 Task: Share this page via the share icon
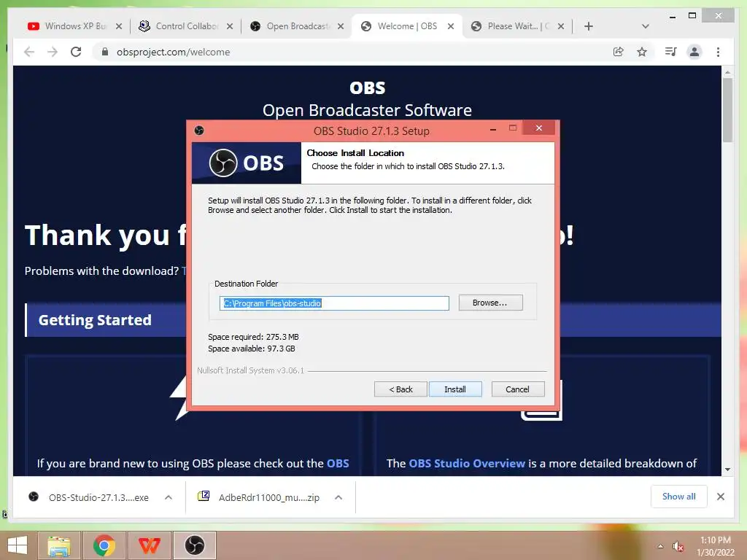[618, 52]
